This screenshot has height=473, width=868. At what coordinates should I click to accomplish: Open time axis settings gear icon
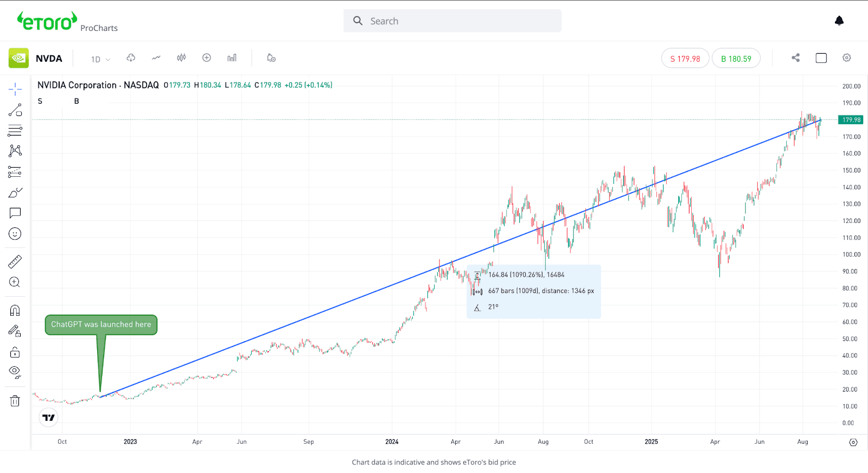853,442
